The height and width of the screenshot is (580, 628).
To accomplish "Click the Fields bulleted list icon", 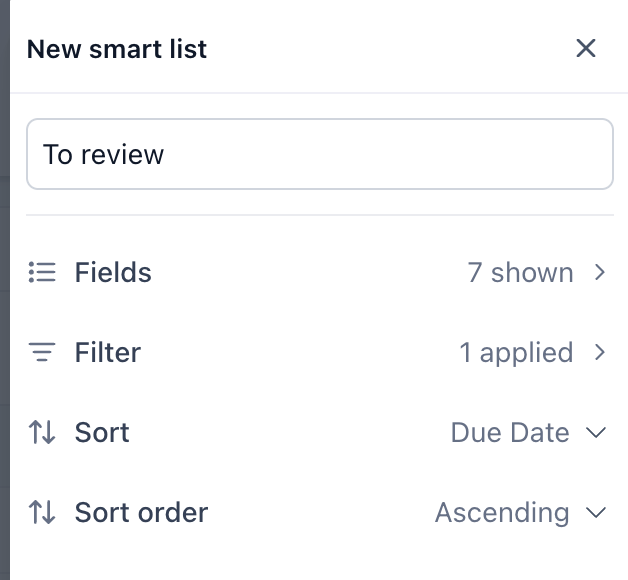I will [x=42, y=272].
